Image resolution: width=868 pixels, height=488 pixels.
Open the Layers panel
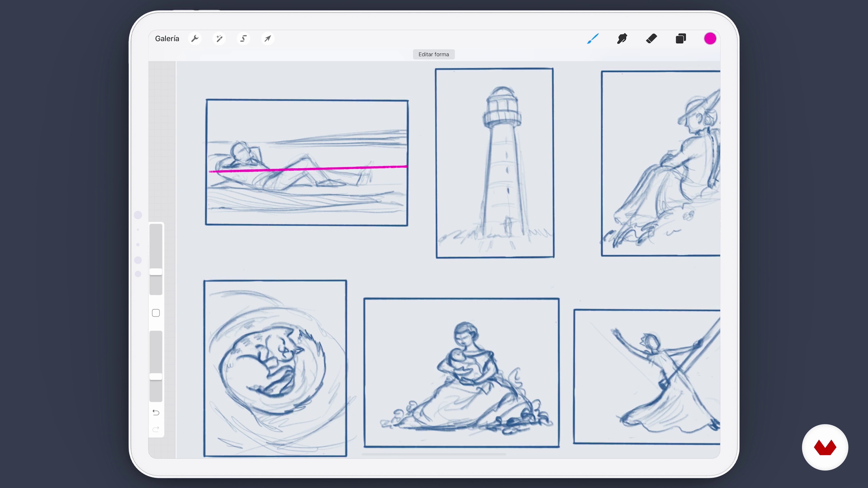tap(681, 38)
